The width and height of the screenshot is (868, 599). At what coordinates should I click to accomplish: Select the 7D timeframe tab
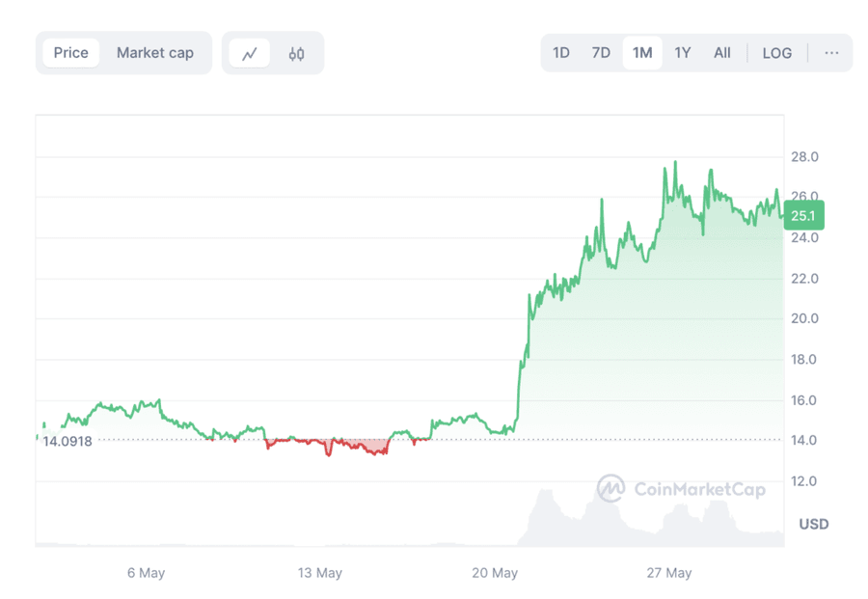tap(600, 53)
